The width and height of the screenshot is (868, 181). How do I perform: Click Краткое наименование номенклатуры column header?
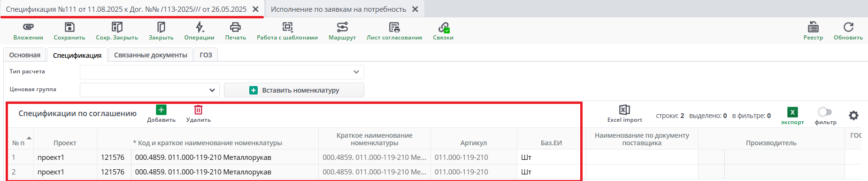click(x=375, y=139)
